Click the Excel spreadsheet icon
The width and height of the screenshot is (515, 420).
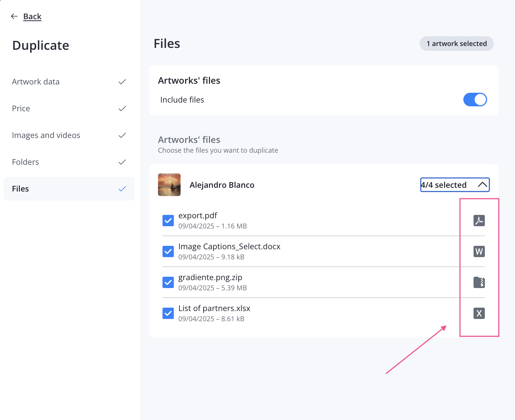click(x=479, y=313)
